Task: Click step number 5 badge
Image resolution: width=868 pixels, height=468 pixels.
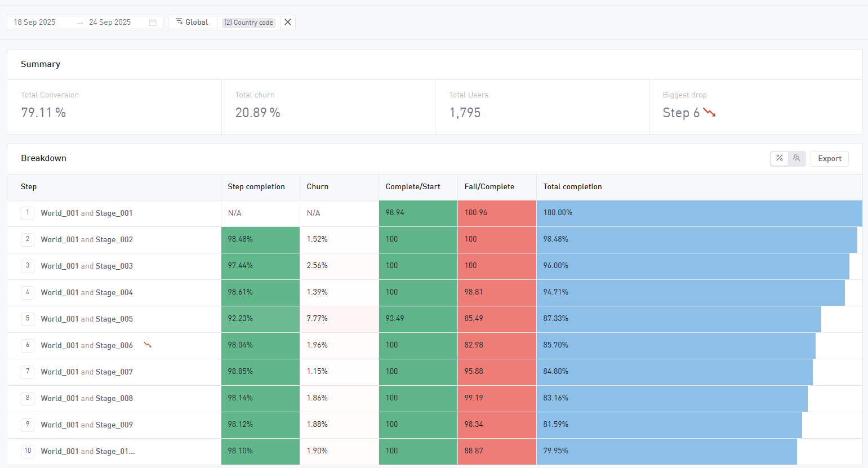Action: [x=28, y=319]
